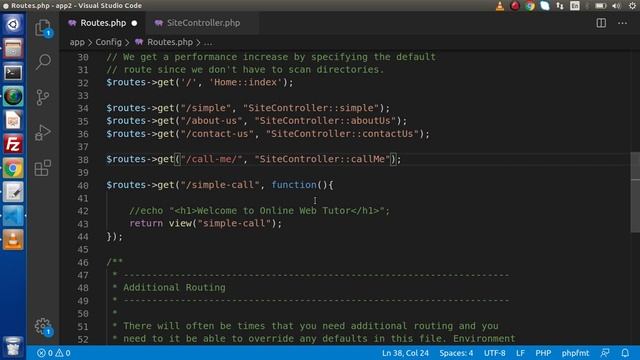Image resolution: width=640 pixels, height=360 pixels.
Task: Split the editor to the right
Action: tap(601, 23)
